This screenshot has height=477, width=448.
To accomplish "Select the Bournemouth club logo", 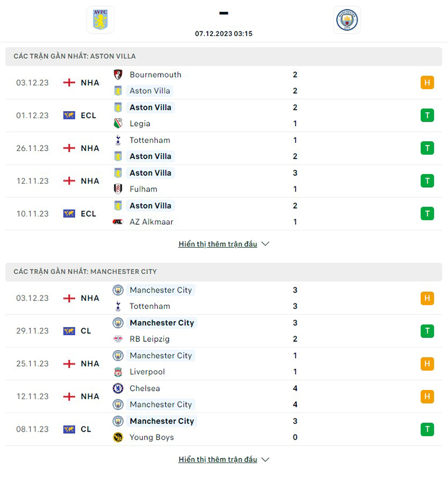I will (119, 75).
